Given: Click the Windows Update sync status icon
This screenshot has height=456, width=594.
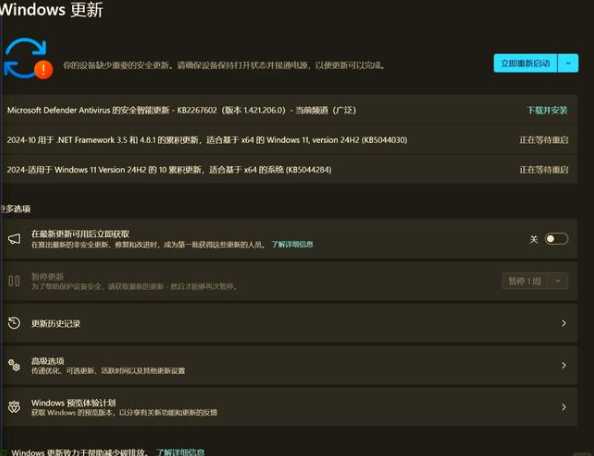Looking at the screenshot, I should point(29,58).
